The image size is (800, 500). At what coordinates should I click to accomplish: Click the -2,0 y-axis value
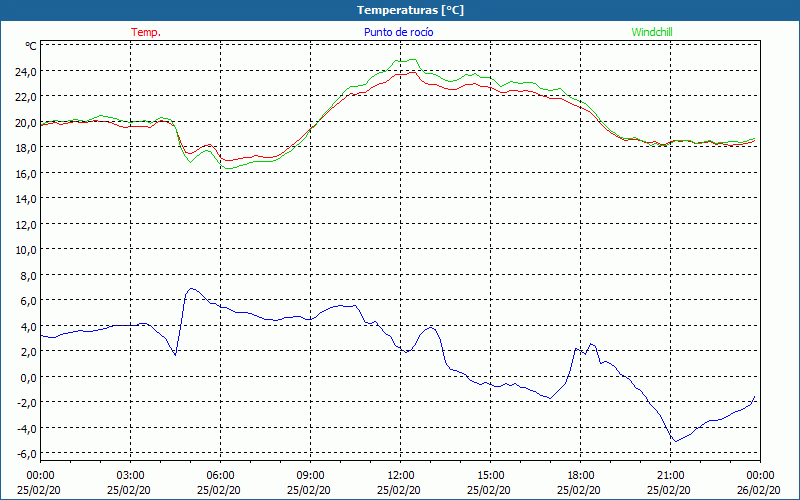pos(27,403)
